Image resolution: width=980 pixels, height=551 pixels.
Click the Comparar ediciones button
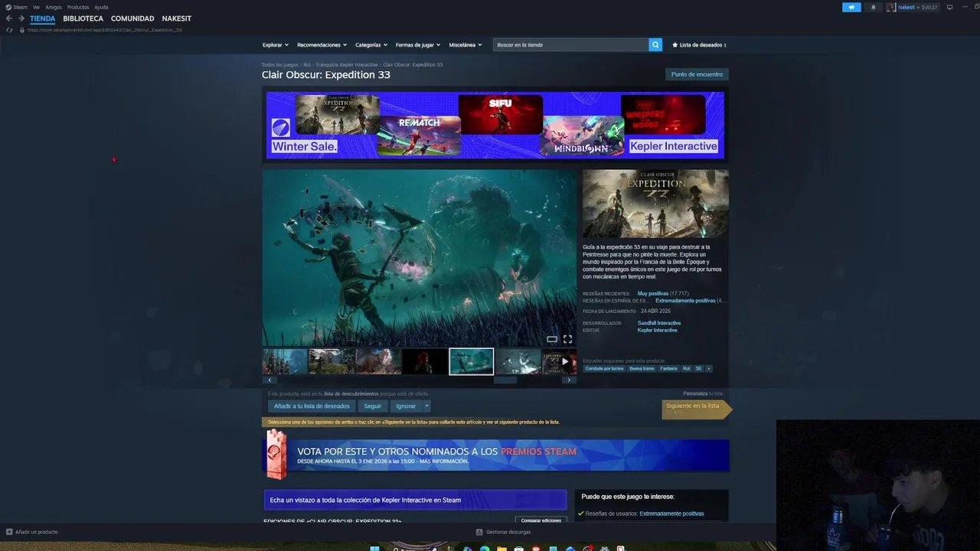click(541, 520)
